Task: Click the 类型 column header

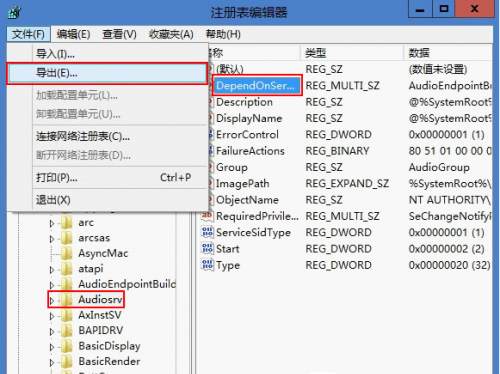Action: pos(352,53)
